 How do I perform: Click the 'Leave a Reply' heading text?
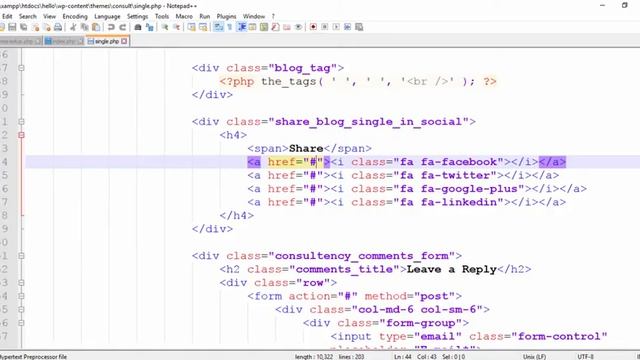(x=451, y=269)
